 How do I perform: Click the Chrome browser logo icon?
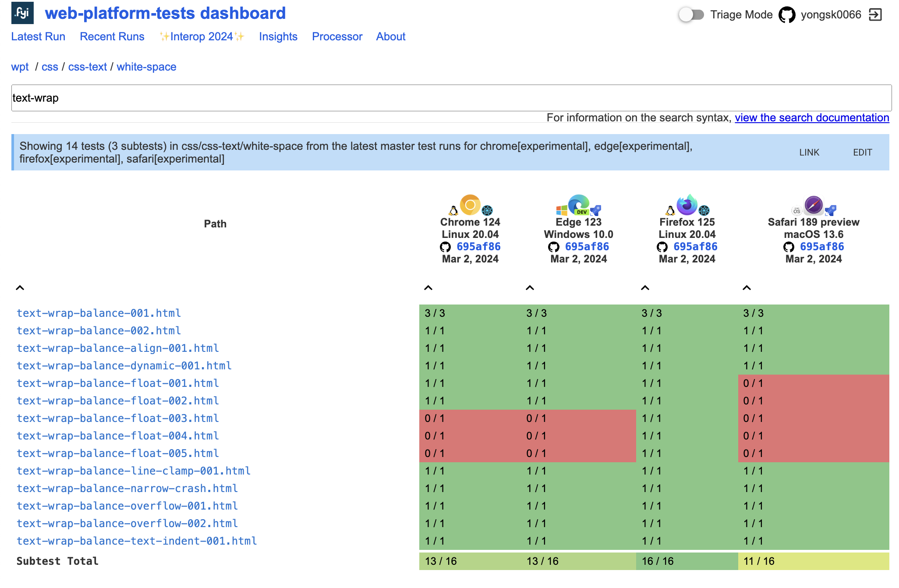point(470,205)
